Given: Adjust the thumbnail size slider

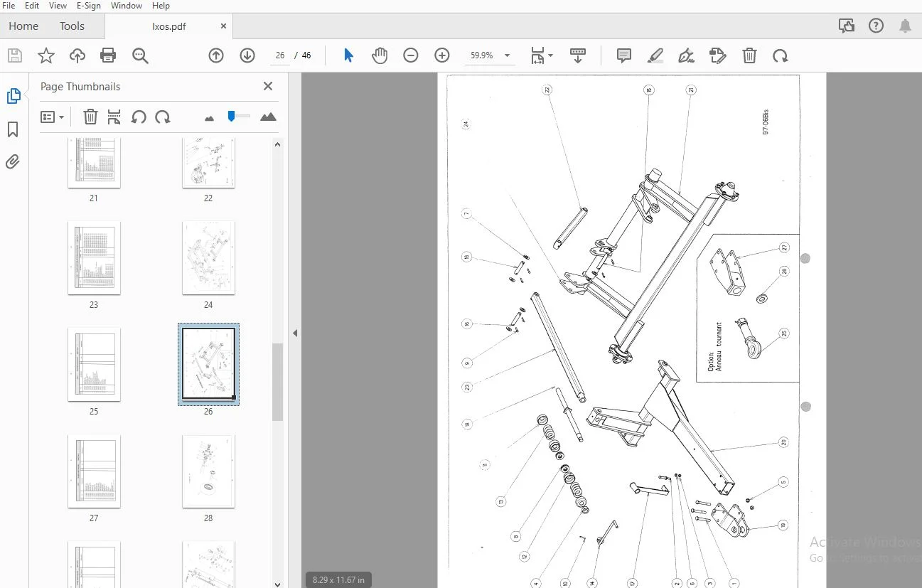Looking at the screenshot, I should point(232,116).
